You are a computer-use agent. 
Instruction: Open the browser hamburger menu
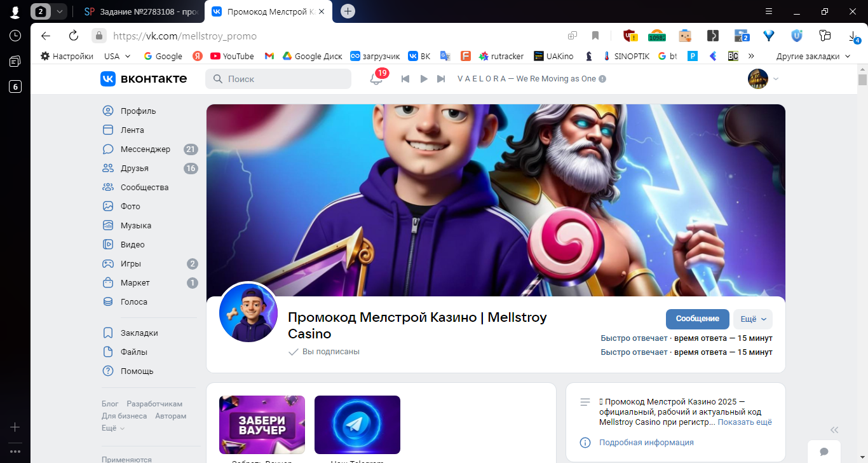tap(769, 11)
